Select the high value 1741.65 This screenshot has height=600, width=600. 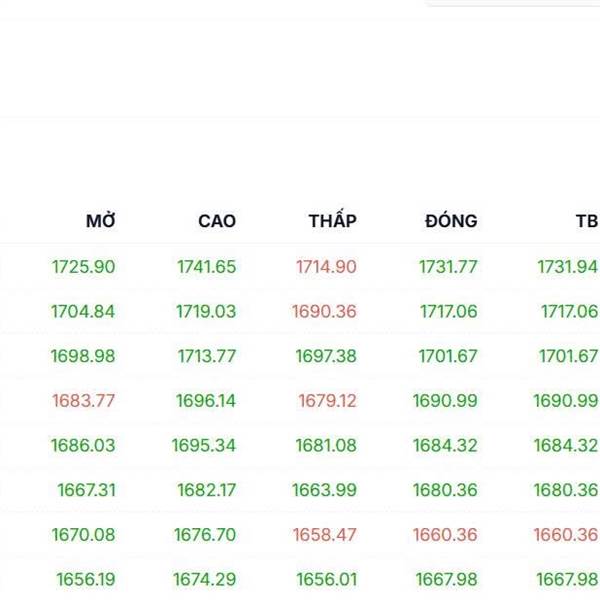206,267
